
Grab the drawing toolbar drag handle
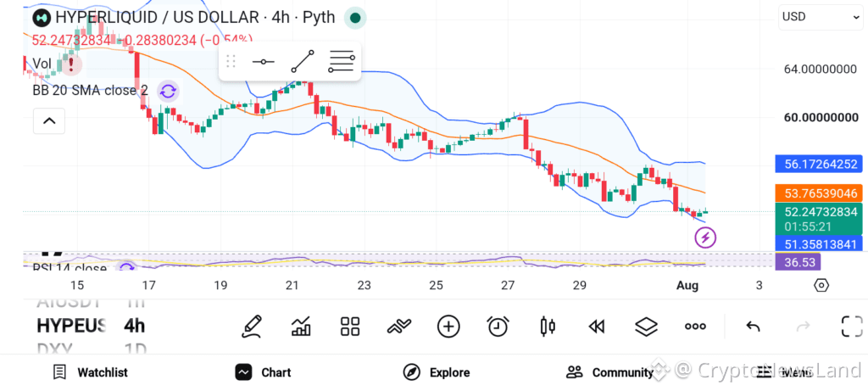coord(231,61)
